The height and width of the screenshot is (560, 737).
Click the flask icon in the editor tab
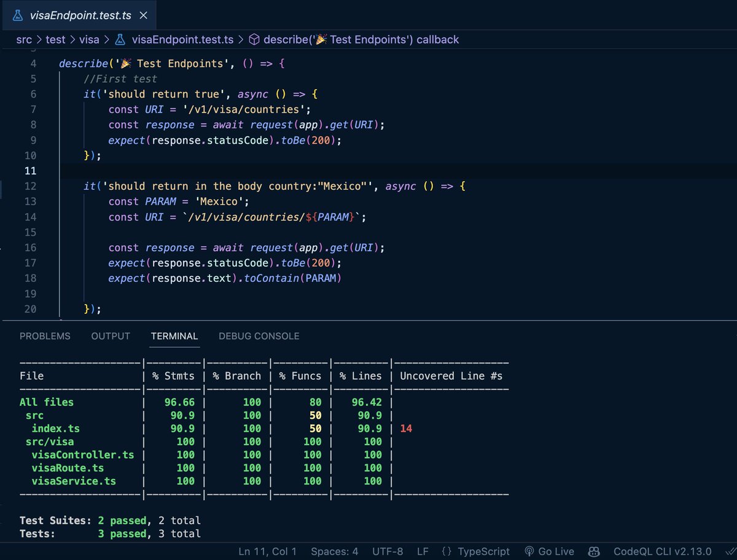point(17,14)
